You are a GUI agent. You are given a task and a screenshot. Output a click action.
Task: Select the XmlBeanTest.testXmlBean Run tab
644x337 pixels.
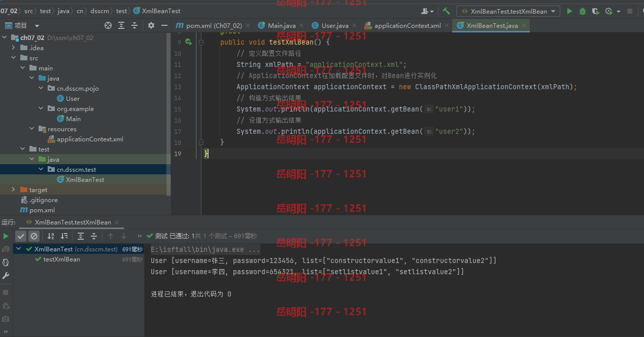pos(73,222)
